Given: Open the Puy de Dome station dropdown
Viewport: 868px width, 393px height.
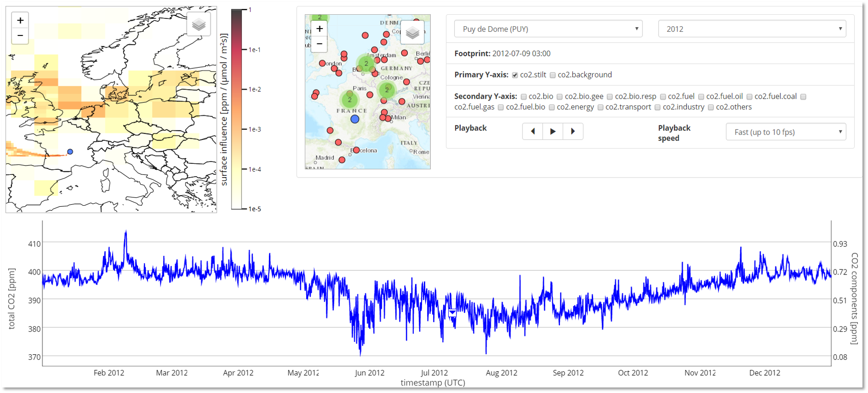Looking at the screenshot, I should tap(548, 29).
